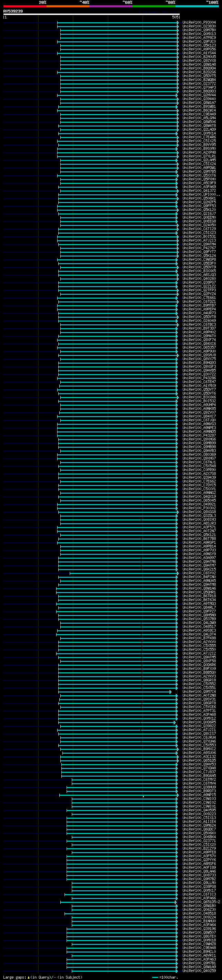Viewport: 222px width, 980px height.
Task: Select the UniRef100_B6T7B8 label
Action: [x=199, y=539]
